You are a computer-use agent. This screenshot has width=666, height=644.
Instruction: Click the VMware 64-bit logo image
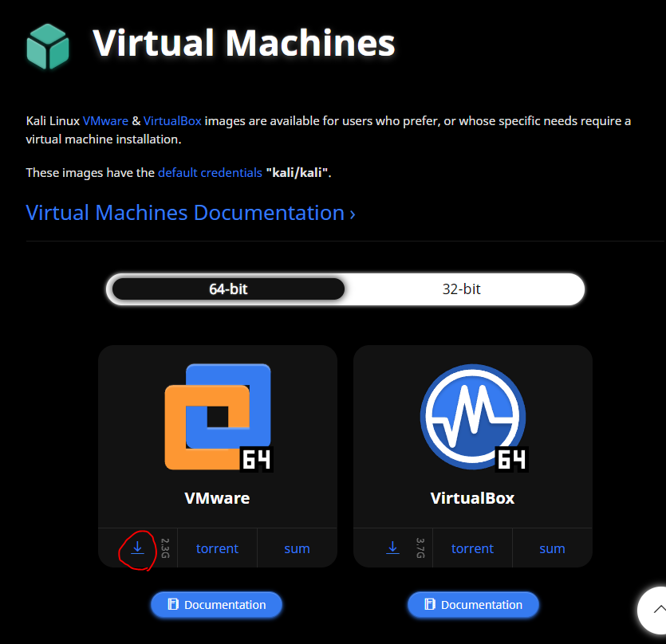coord(219,418)
